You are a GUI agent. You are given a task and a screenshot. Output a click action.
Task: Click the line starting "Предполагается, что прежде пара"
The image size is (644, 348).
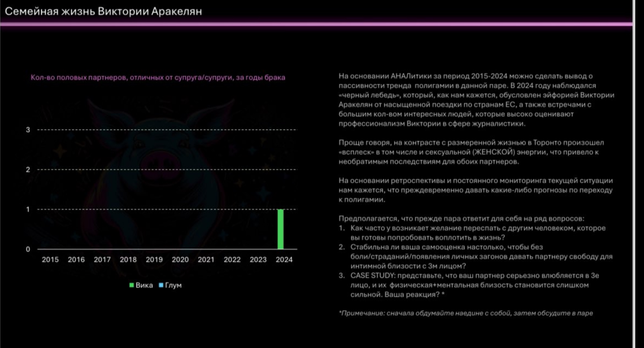click(461, 219)
